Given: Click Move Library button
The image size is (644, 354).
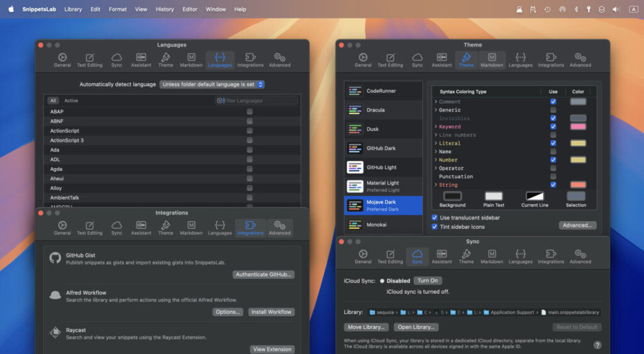Looking at the screenshot, I should coord(366,327).
